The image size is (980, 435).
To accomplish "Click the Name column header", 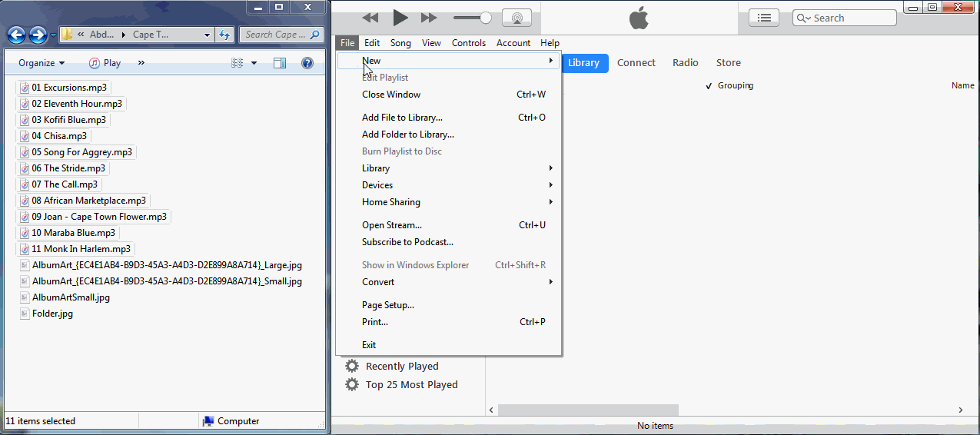I will coord(962,85).
